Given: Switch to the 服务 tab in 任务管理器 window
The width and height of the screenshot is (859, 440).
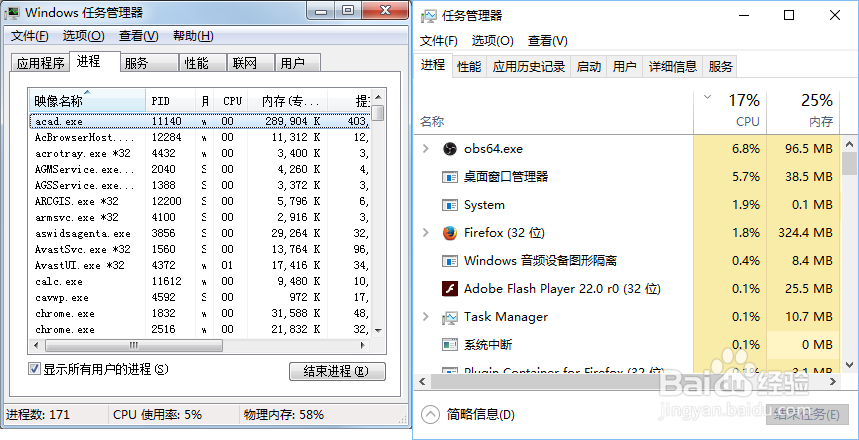Looking at the screenshot, I should tap(720, 67).
